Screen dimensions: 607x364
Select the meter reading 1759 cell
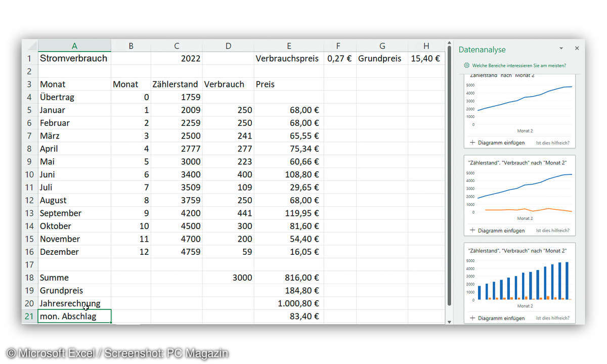point(177,97)
